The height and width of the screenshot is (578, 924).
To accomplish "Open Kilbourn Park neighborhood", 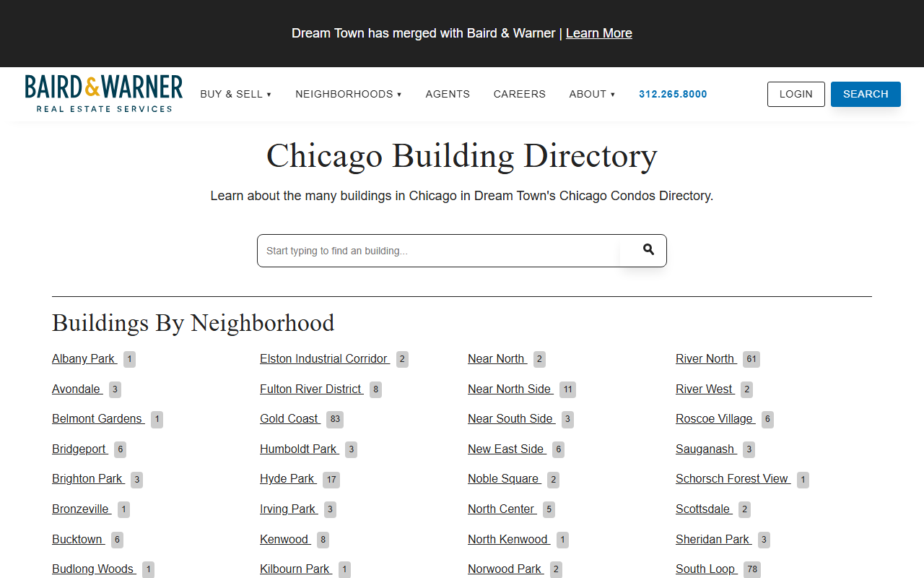I will tap(296, 569).
